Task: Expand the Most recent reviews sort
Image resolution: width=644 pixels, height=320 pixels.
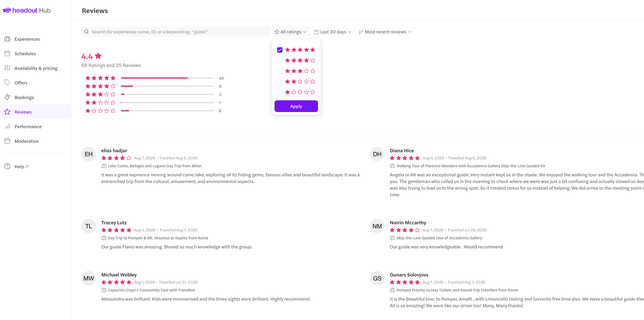Action: (x=385, y=32)
